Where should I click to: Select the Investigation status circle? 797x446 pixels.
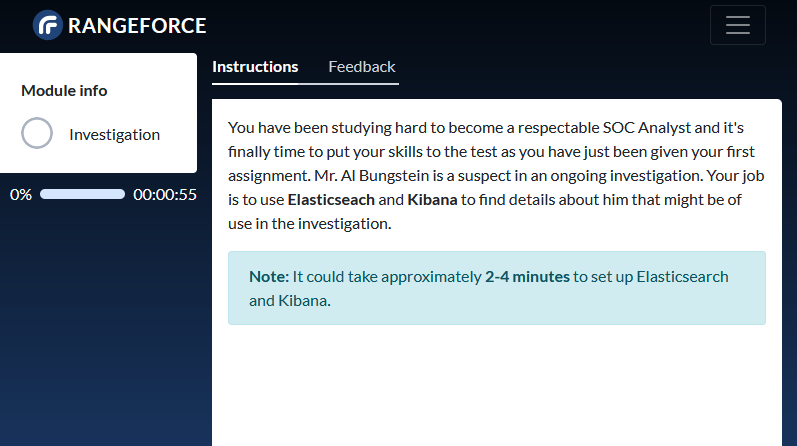pyautogui.click(x=37, y=133)
